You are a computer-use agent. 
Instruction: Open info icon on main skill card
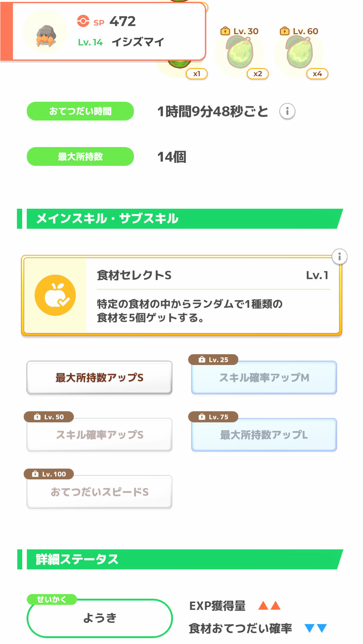click(x=339, y=256)
